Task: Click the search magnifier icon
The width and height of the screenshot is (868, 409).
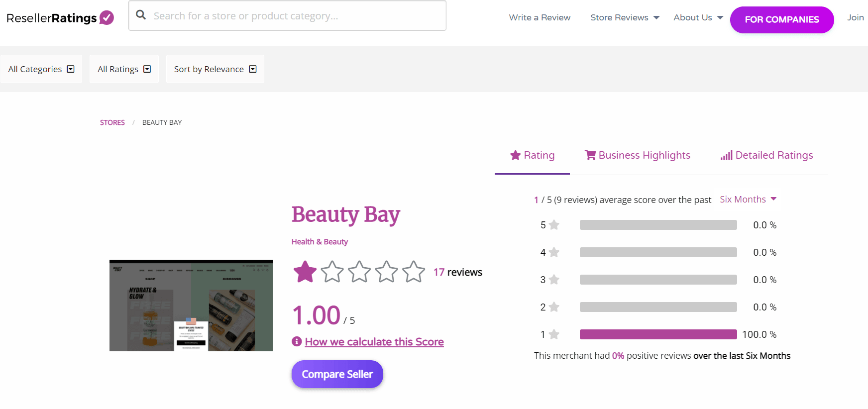Action: pyautogui.click(x=141, y=15)
